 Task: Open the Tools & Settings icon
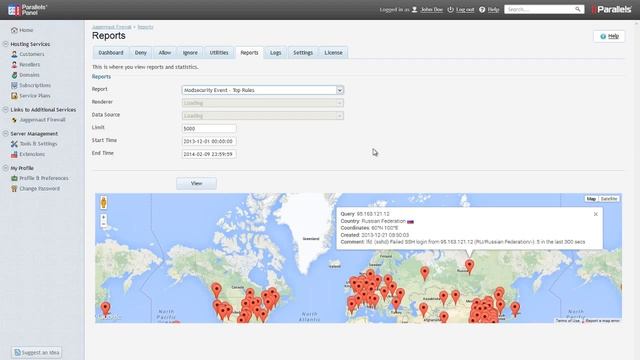click(x=14, y=144)
